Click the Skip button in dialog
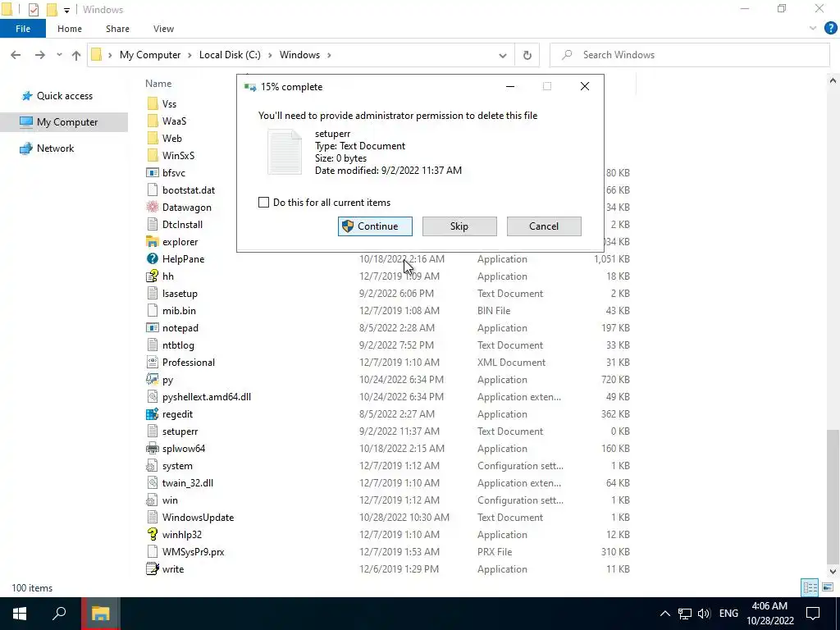Screen dimensions: 840x630 click(x=459, y=226)
